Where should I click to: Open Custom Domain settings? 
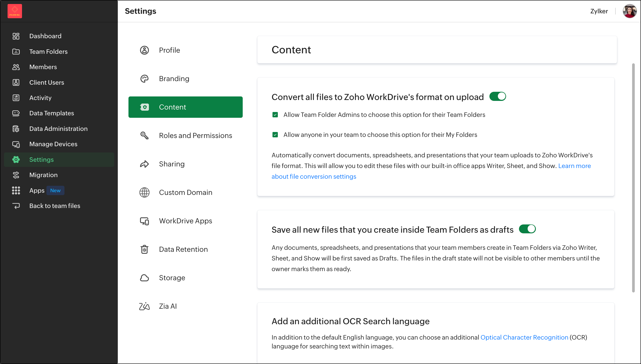[186, 192]
